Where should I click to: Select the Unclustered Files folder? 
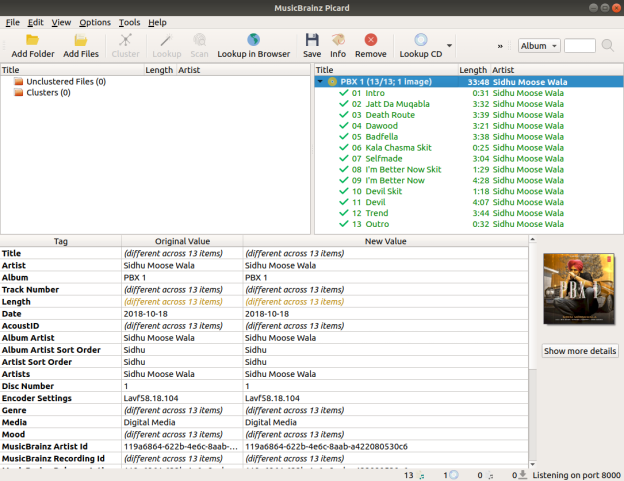tap(66, 82)
